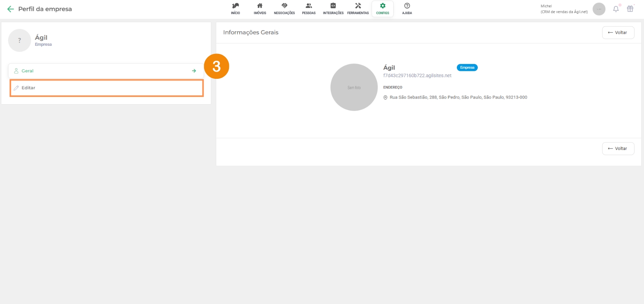Image resolution: width=644 pixels, height=304 pixels.
Task: Click the back arrow beside Perfil da empresa
Action: click(x=10, y=9)
